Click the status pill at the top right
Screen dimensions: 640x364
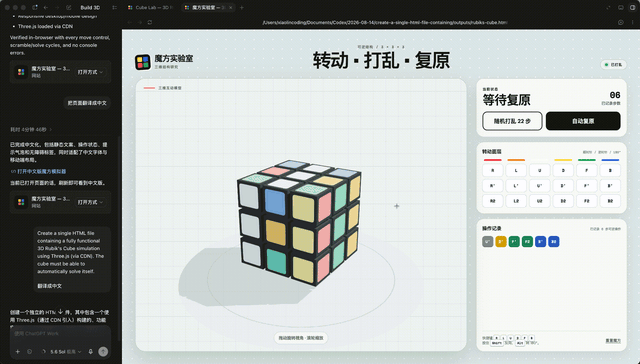tap(613, 64)
